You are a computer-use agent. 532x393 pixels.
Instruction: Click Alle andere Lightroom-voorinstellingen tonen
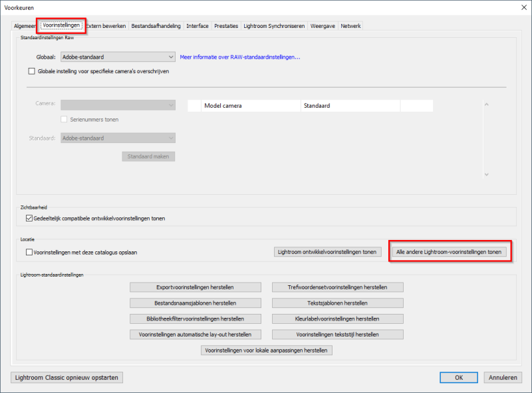click(x=449, y=252)
